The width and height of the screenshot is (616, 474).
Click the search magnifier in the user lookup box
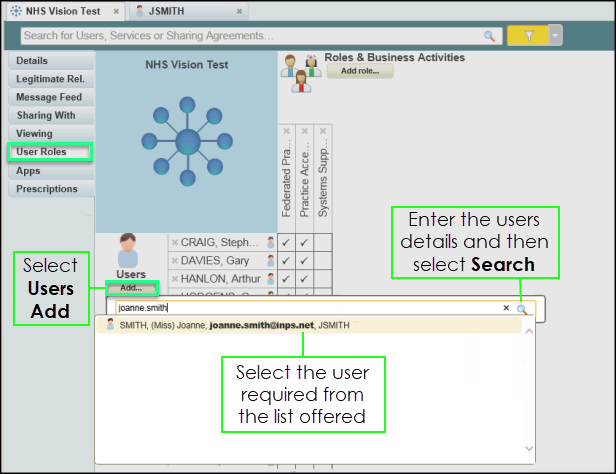click(521, 309)
